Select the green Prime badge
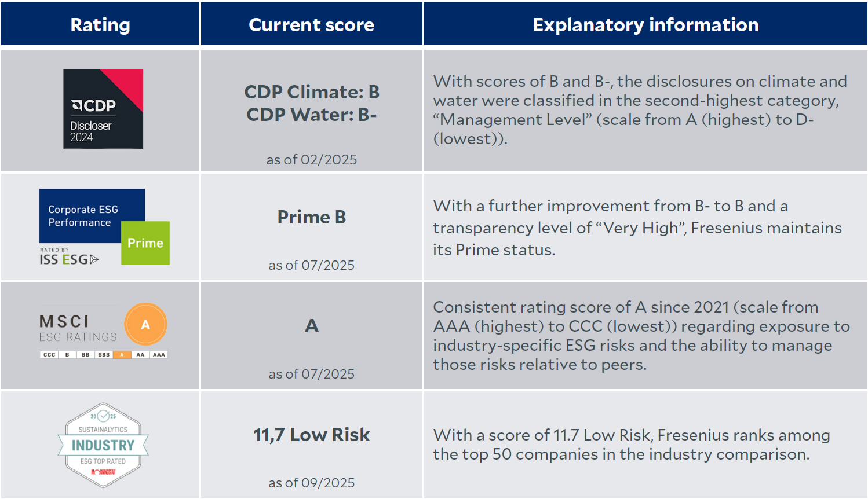Image resolution: width=868 pixels, height=499 pixels. point(145,243)
